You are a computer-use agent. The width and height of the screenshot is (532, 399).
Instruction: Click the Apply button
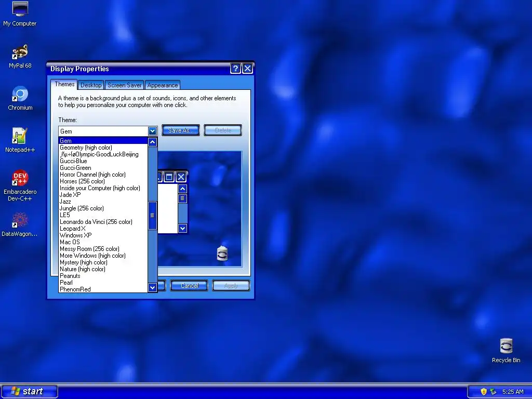point(231,286)
